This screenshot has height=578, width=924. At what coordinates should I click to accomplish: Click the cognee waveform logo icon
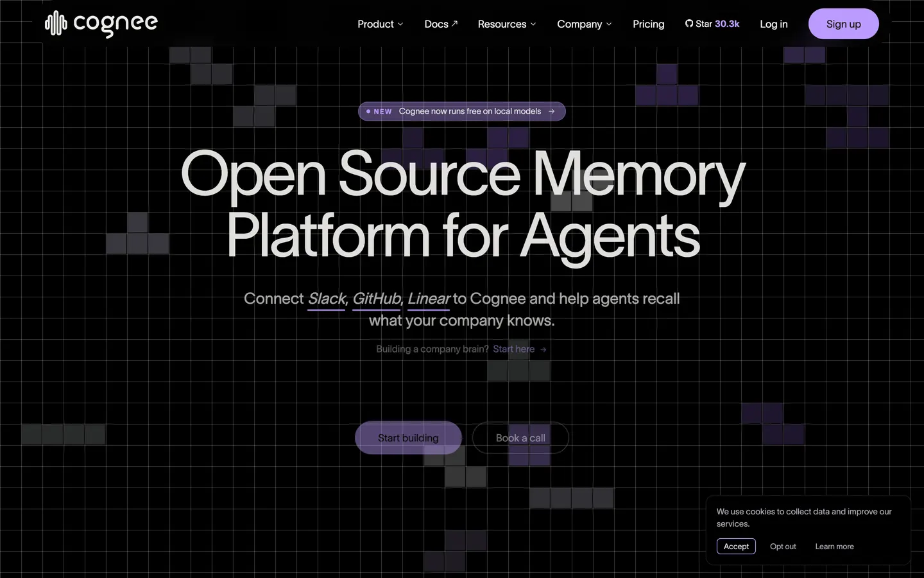pyautogui.click(x=56, y=24)
